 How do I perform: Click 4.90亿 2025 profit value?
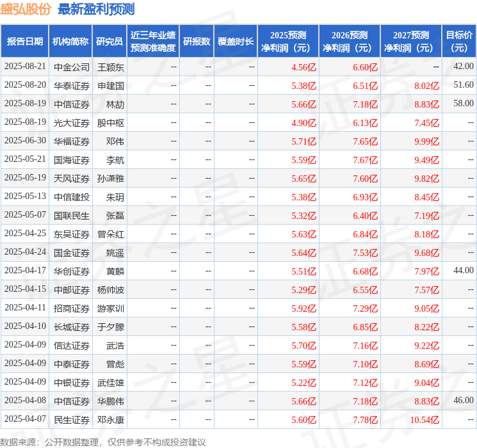(x=304, y=123)
